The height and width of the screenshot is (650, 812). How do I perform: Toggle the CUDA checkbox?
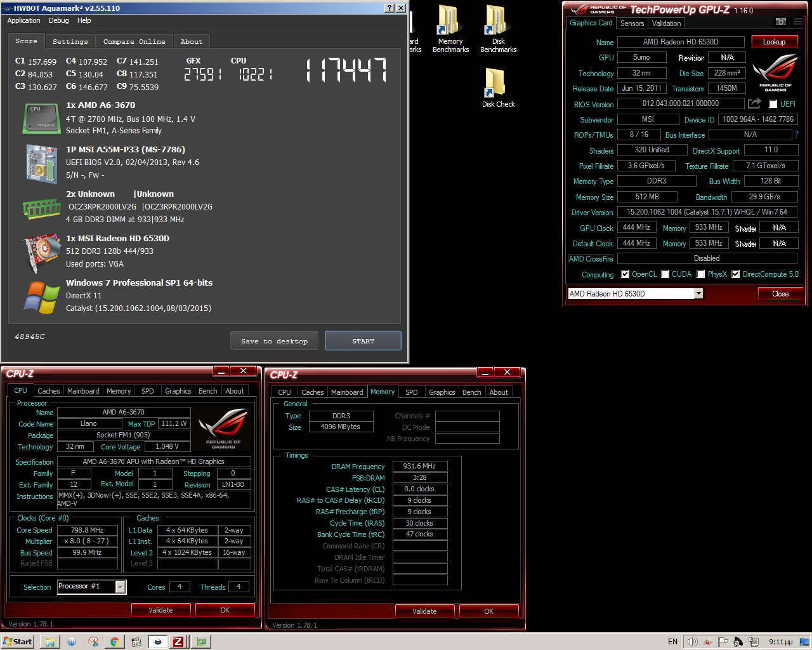coord(665,274)
